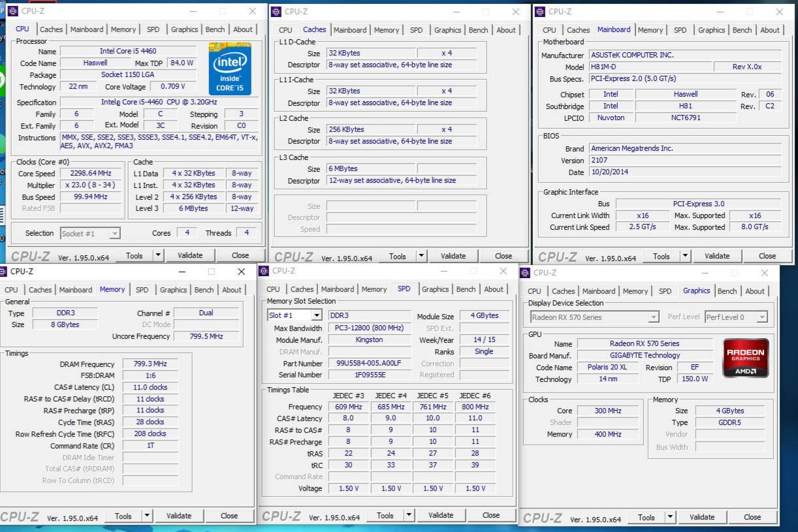Click the Radeon Graphics AMD logo
The height and width of the screenshot is (532, 798).
click(746, 358)
